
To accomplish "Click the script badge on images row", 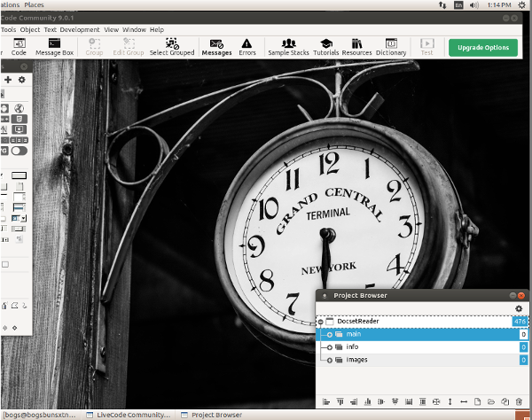I will click(x=523, y=360).
